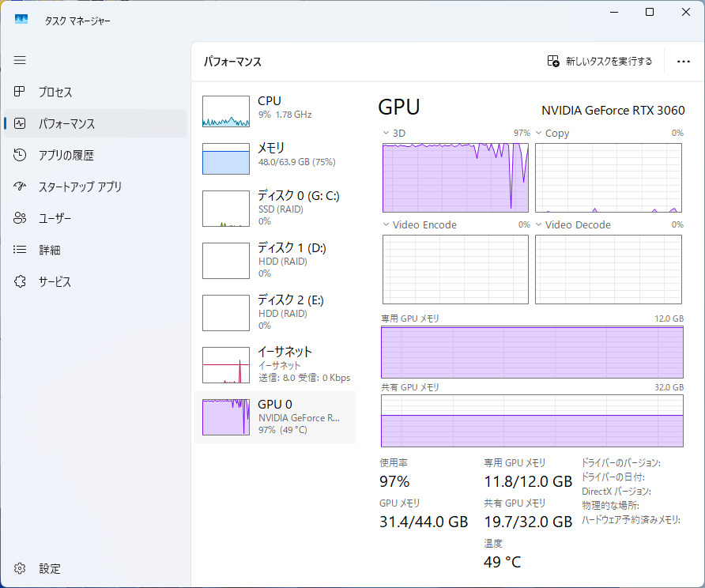Click the イーサネット entry title
The height and width of the screenshot is (588, 705).
(x=285, y=352)
